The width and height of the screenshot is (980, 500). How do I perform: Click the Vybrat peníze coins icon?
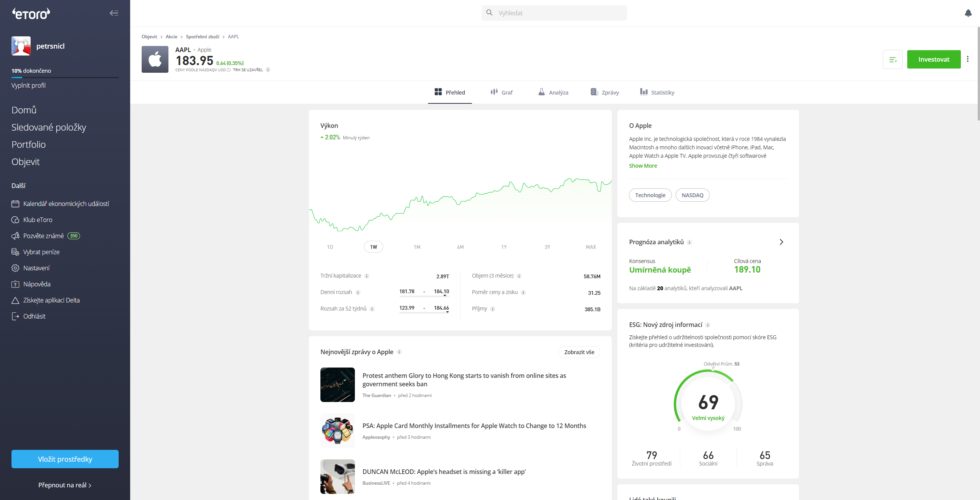tap(15, 252)
